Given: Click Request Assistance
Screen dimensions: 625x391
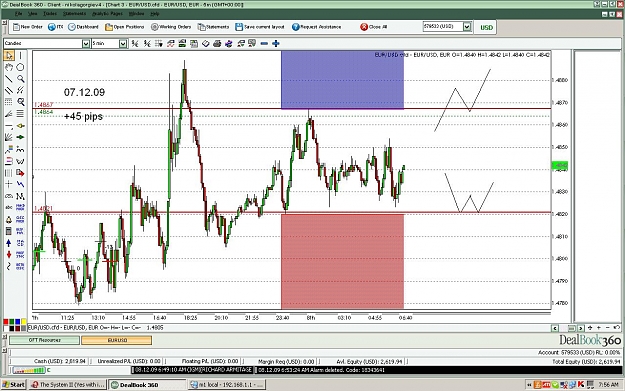Looking at the screenshot, I should [x=316, y=27].
